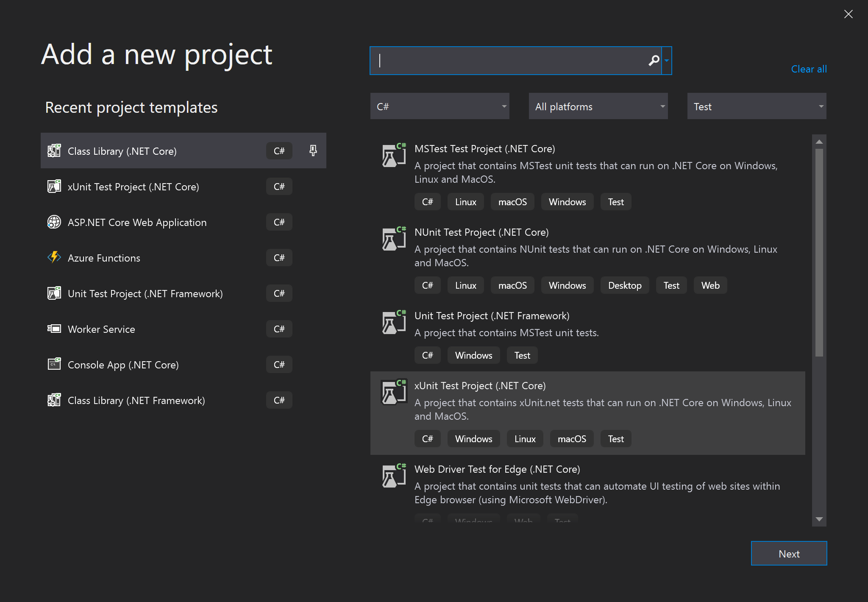The width and height of the screenshot is (868, 602).
Task: Open the Test project type dropdown
Action: click(757, 106)
